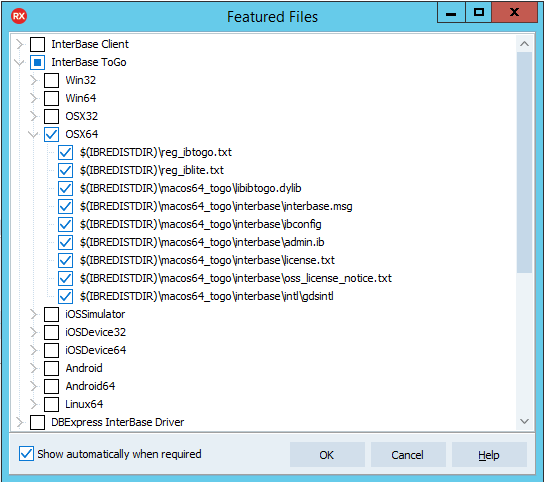The width and height of the screenshot is (544, 482).
Task: Check the Linux64 checkbox
Action: pyautogui.click(x=51, y=404)
